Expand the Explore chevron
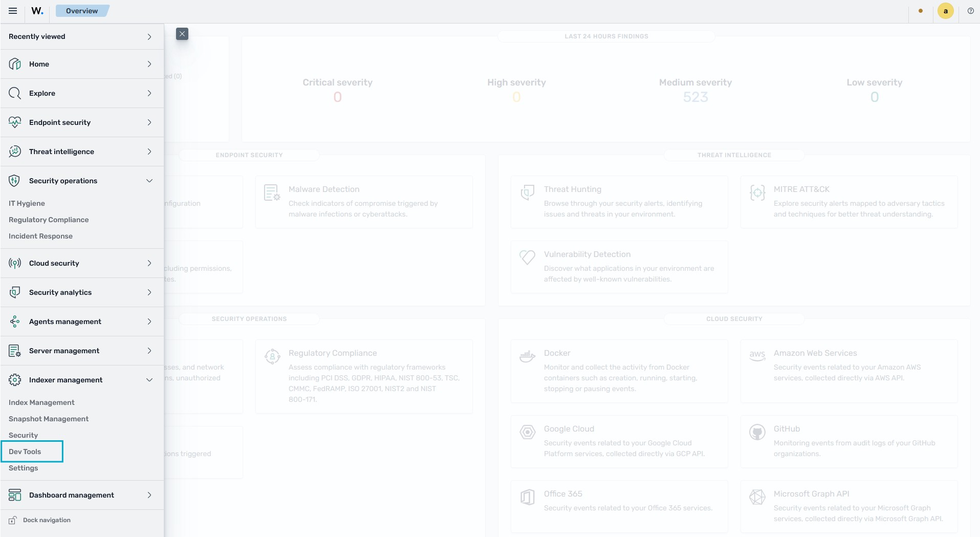This screenshot has height=537, width=980. click(x=149, y=93)
